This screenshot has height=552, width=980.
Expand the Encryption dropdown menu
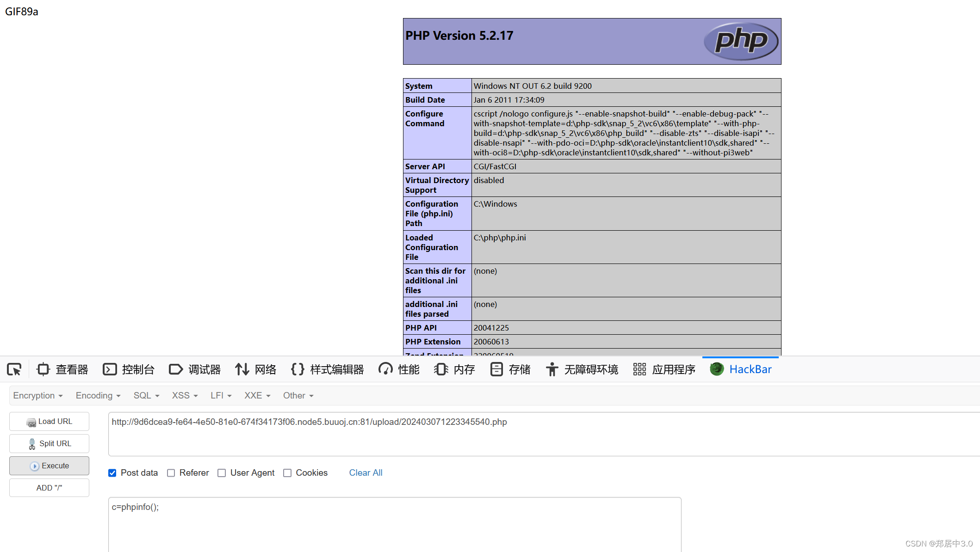point(38,396)
